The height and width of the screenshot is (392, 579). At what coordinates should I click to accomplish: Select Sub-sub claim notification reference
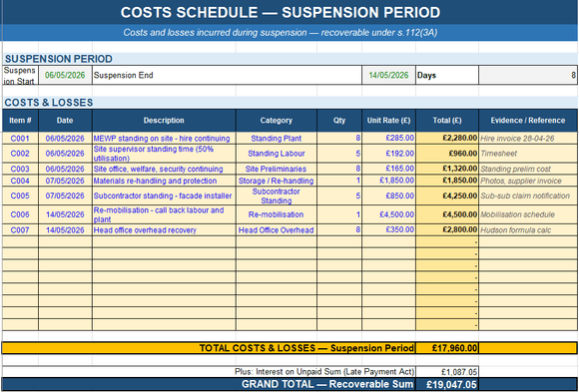click(x=528, y=196)
